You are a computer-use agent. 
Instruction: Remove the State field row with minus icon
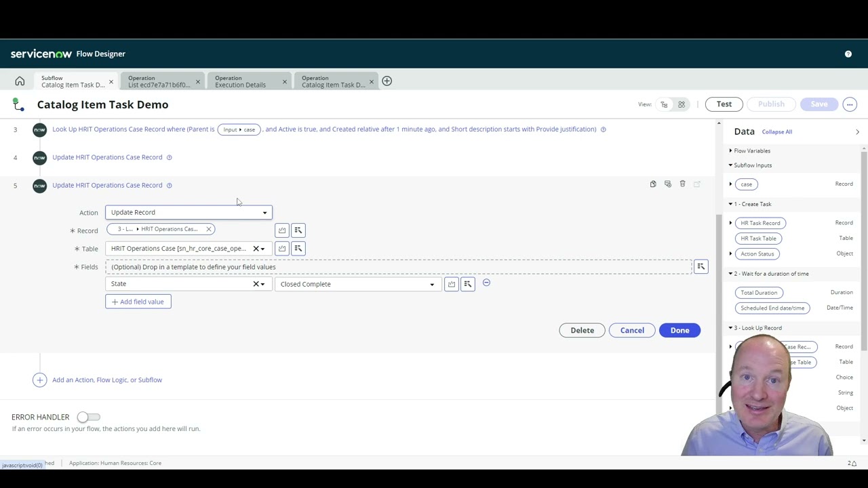486,283
